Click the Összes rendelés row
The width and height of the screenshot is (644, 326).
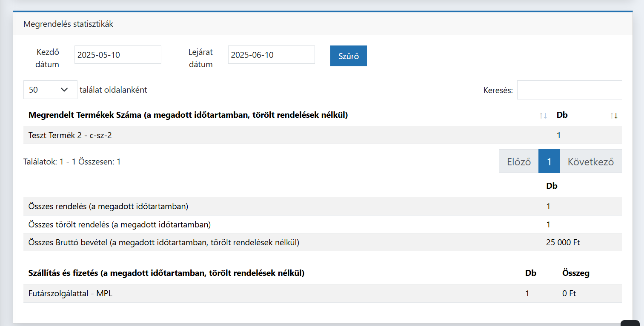click(108, 207)
